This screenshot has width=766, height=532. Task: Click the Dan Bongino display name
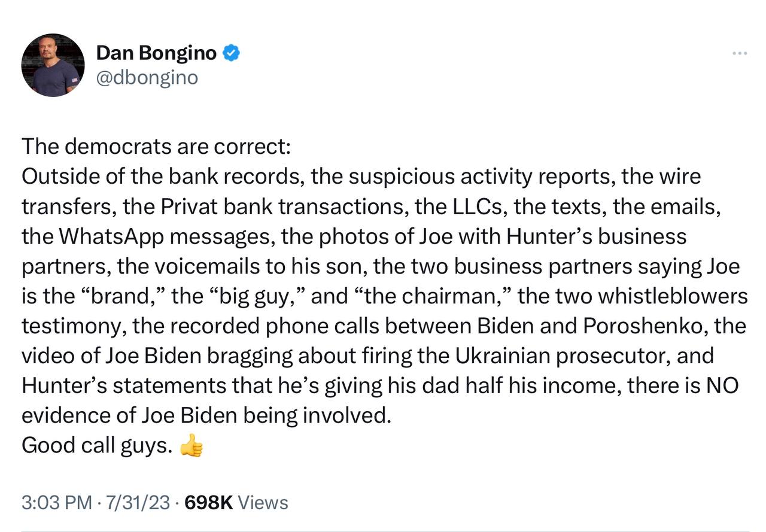156,53
